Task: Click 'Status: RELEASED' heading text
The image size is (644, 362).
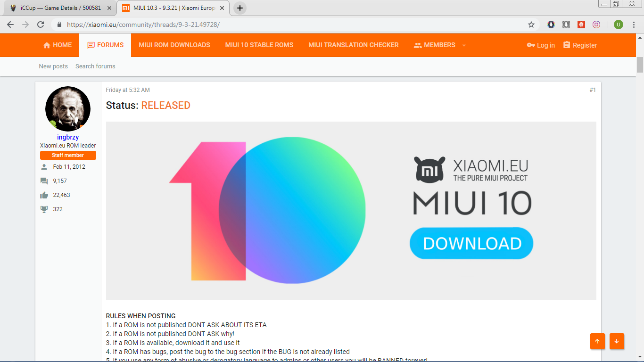Action: [x=148, y=106]
